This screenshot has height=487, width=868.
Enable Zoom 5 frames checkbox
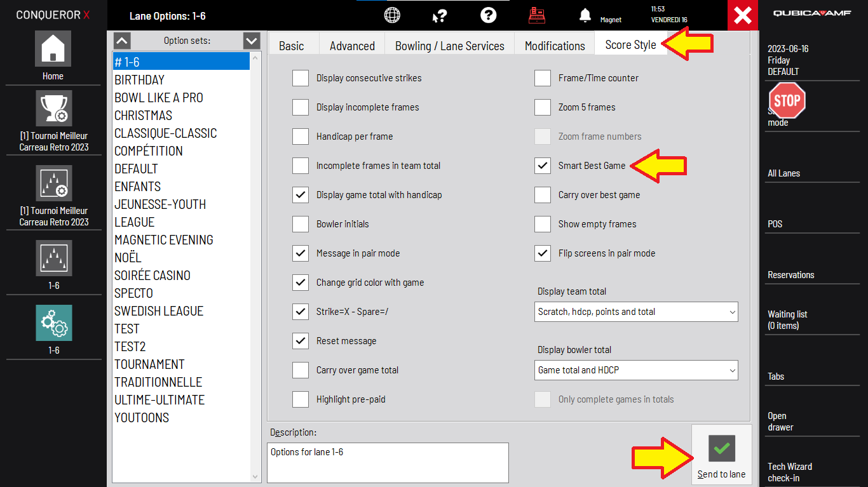543,107
